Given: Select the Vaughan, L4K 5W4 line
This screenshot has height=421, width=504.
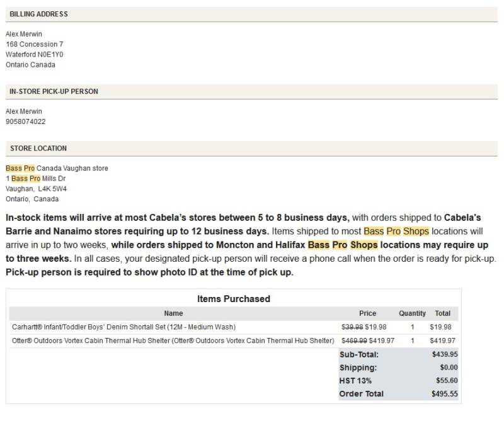Looking at the screenshot, I should point(36,189).
